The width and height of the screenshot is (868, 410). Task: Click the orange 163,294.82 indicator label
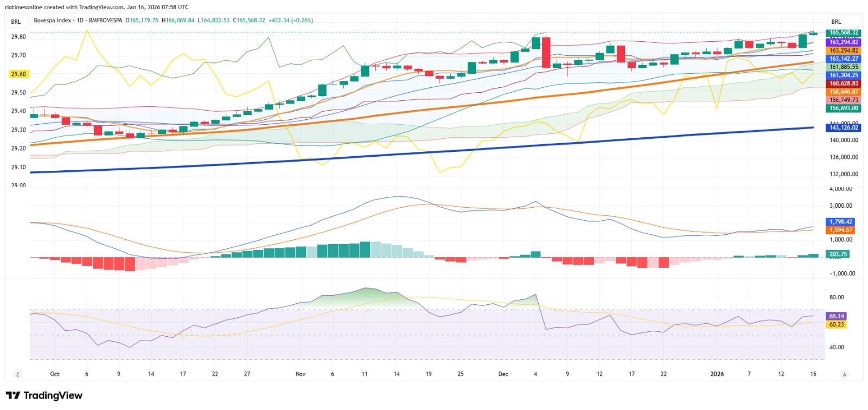(x=844, y=50)
